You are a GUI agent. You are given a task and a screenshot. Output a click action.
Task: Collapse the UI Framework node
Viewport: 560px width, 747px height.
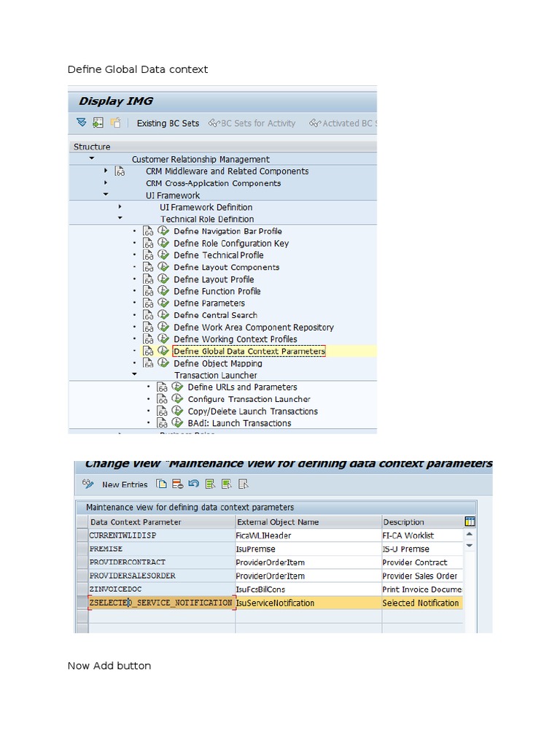pyautogui.click(x=106, y=194)
